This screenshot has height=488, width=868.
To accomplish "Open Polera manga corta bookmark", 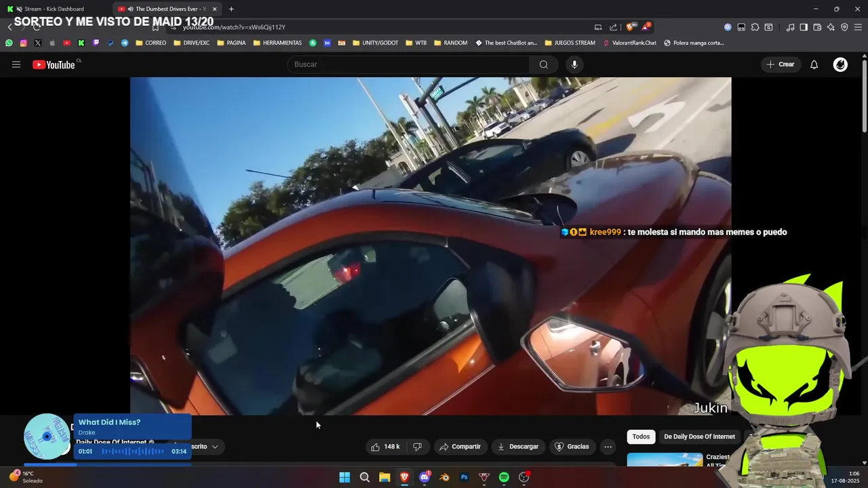I will point(694,43).
